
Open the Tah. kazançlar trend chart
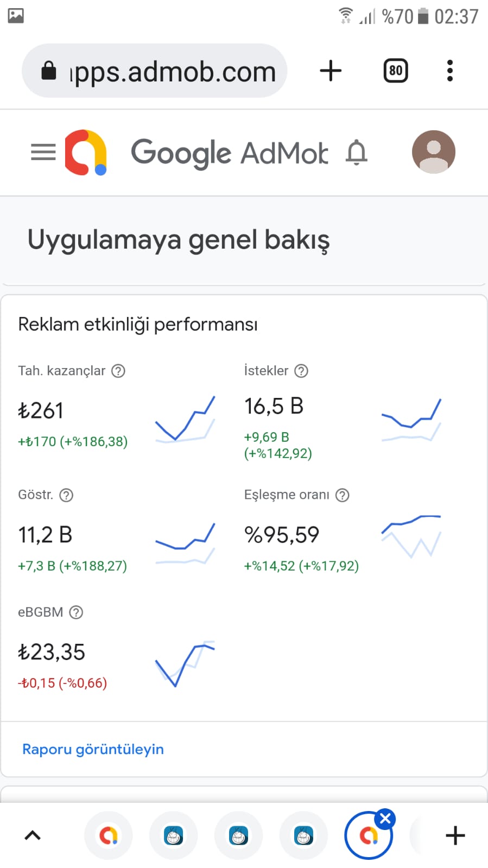(185, 419)
